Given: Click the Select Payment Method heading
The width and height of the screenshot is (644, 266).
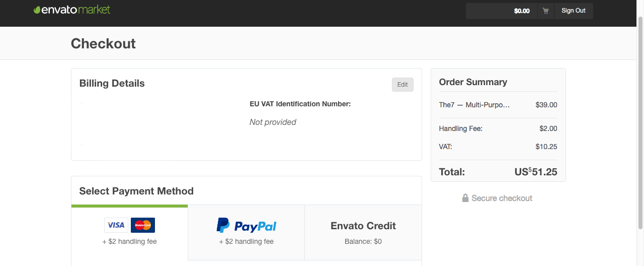Looking at the screenshot, I should pos(136,191).
